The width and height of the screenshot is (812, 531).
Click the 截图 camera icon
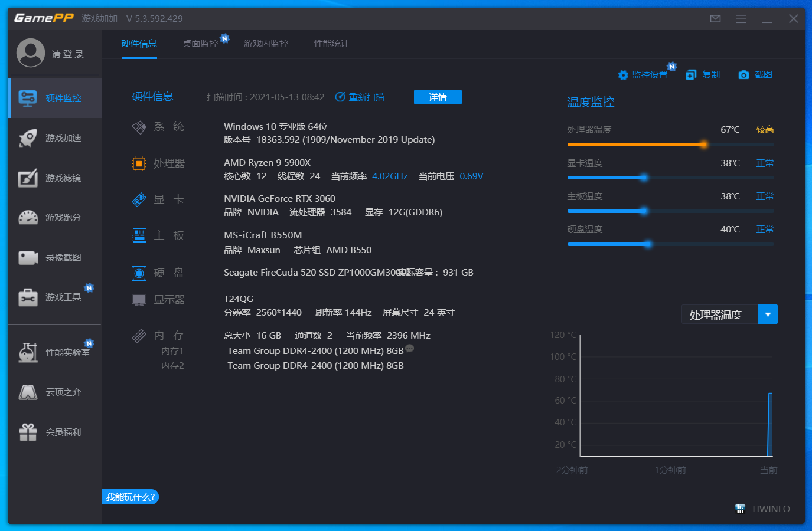[743, 75]
